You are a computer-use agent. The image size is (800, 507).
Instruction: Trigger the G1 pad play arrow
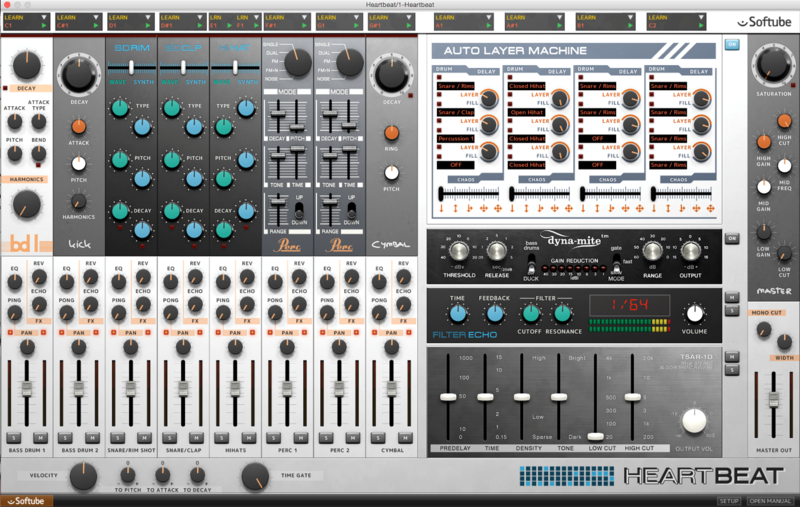[x=356, y=25]
